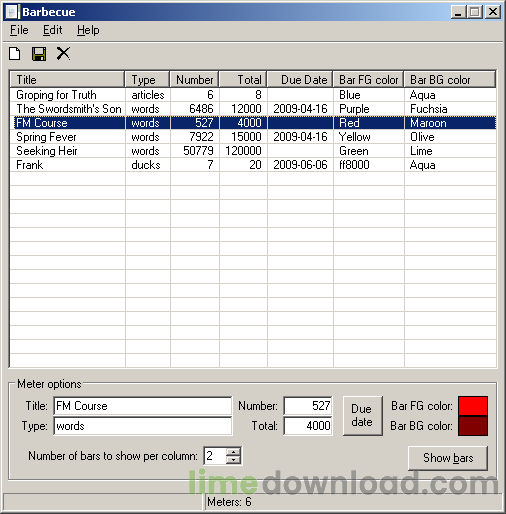Decrease the bars per column spinner
This screenshot has height=514, width=506.
(x=233, y=460)
